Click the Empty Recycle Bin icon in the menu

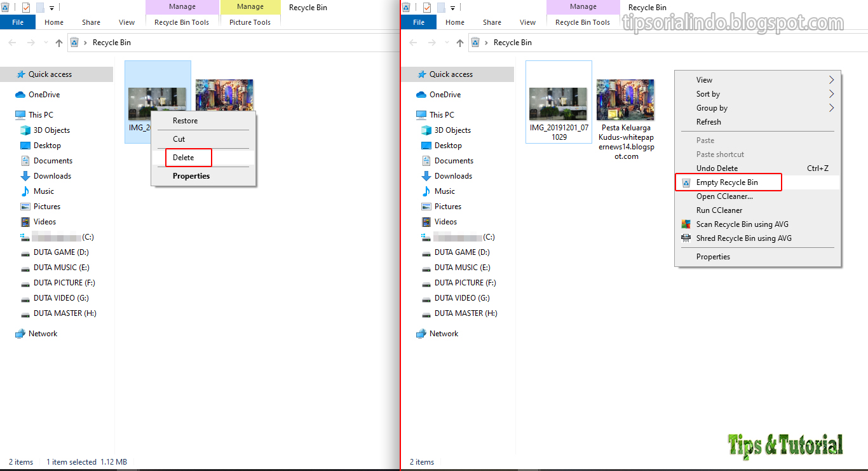686,182
